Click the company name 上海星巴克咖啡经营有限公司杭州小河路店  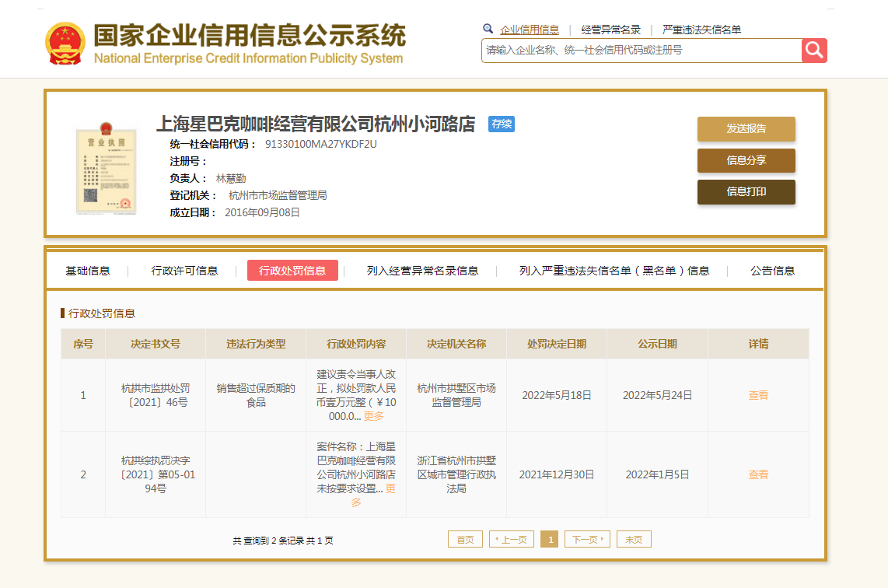316,124
